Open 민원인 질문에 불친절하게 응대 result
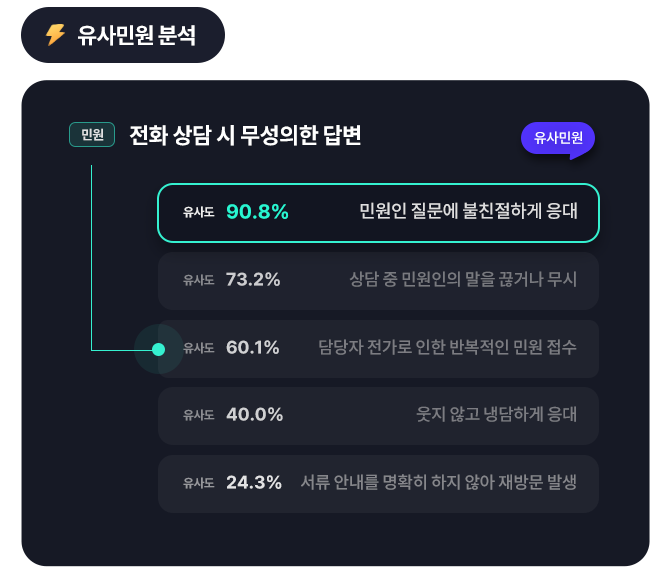Image resolution: width=670 pixels, height=580 pixels. point(468,212)
